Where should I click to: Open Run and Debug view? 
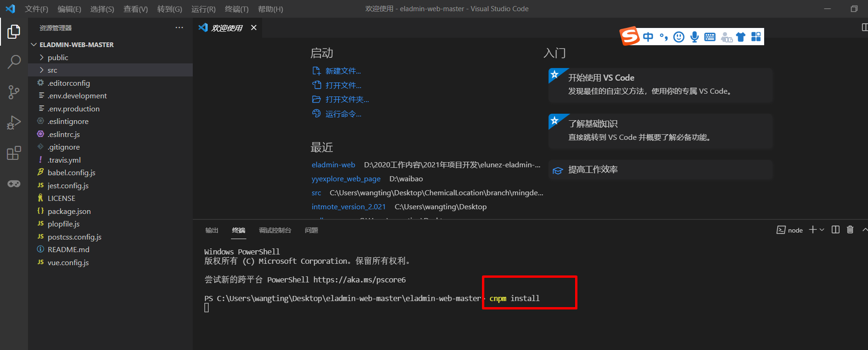tap(14, 123)
